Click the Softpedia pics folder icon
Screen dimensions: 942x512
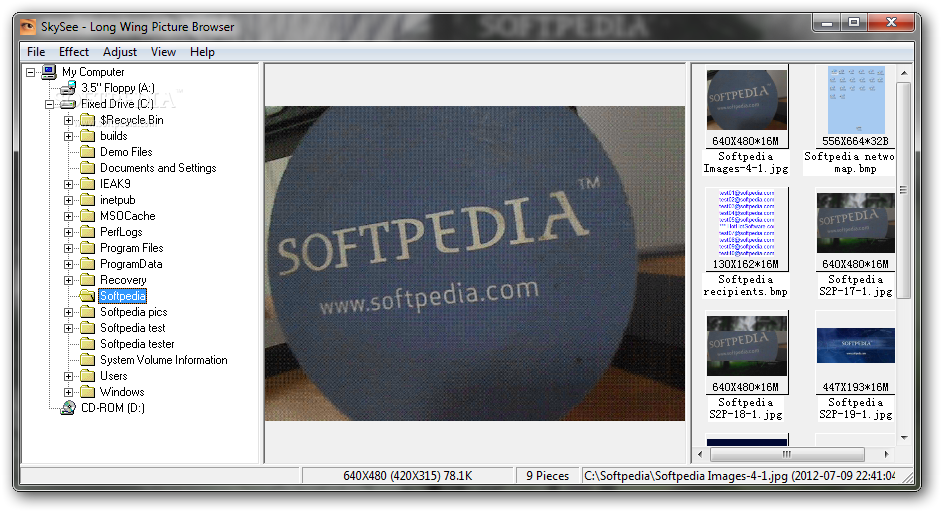click(x=88, y=312)
